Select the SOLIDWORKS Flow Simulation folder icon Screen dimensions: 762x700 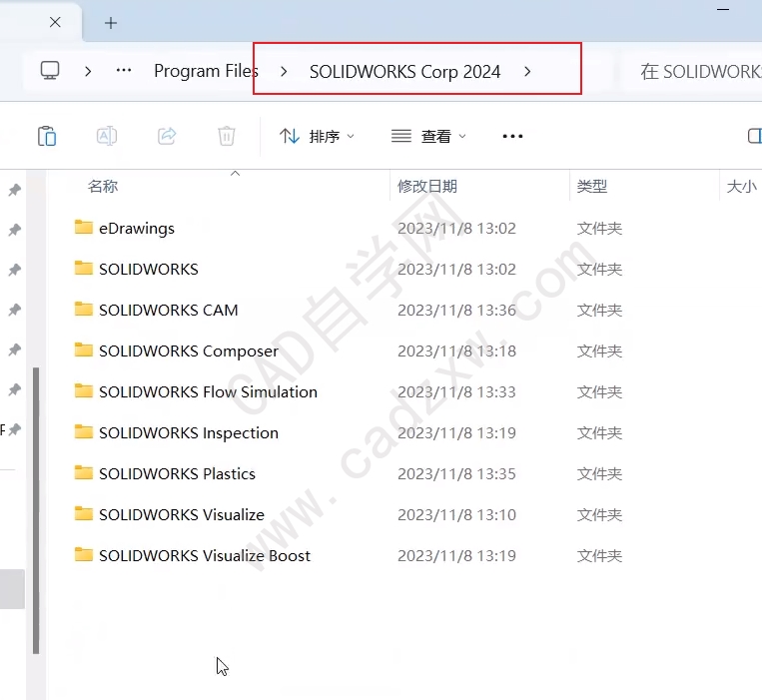click(84, 390)
